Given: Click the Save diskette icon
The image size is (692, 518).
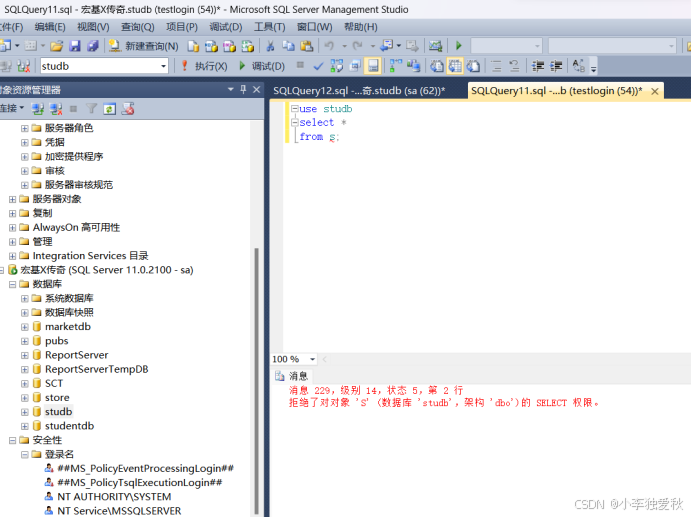Looking at the screenshot, I should [x=75, y=45].
